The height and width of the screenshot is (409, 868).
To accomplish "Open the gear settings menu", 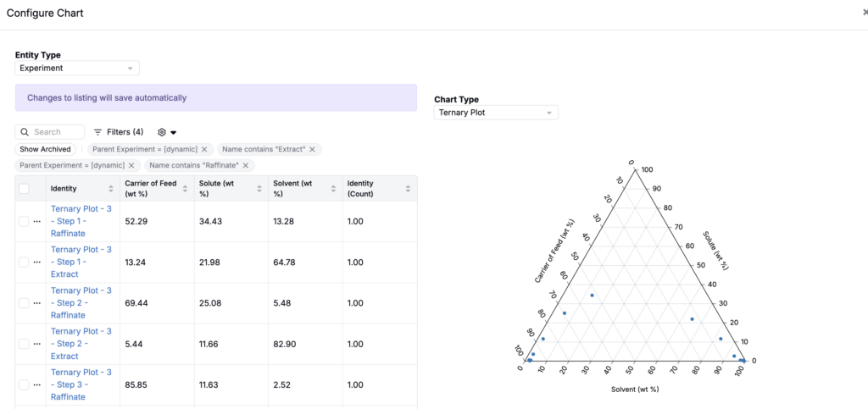I will coord(167,132).
